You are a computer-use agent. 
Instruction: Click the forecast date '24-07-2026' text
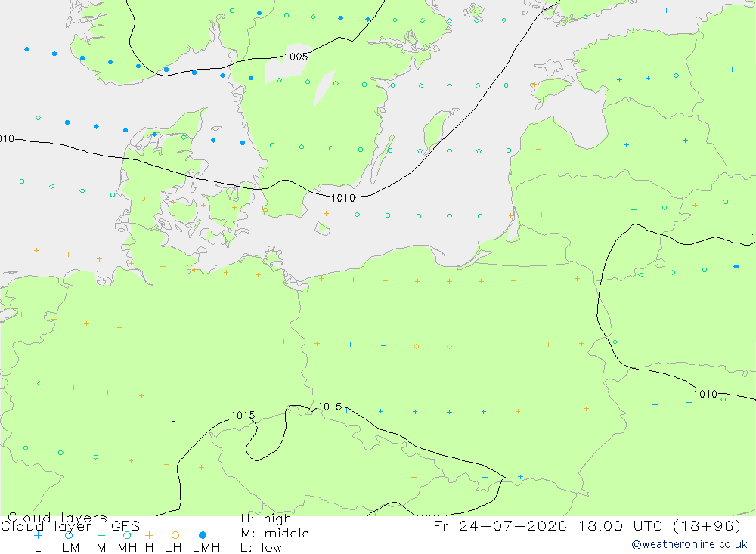tap(513, 525)
